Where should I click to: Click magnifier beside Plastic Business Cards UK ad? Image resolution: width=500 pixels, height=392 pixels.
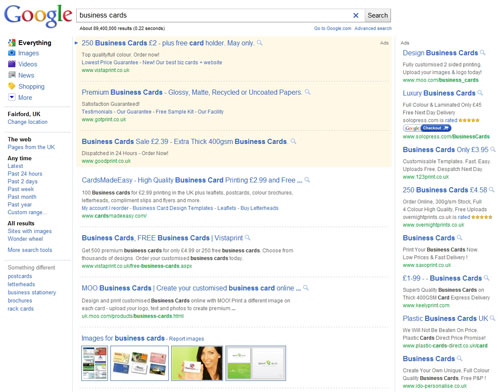(x=492, y=318)
